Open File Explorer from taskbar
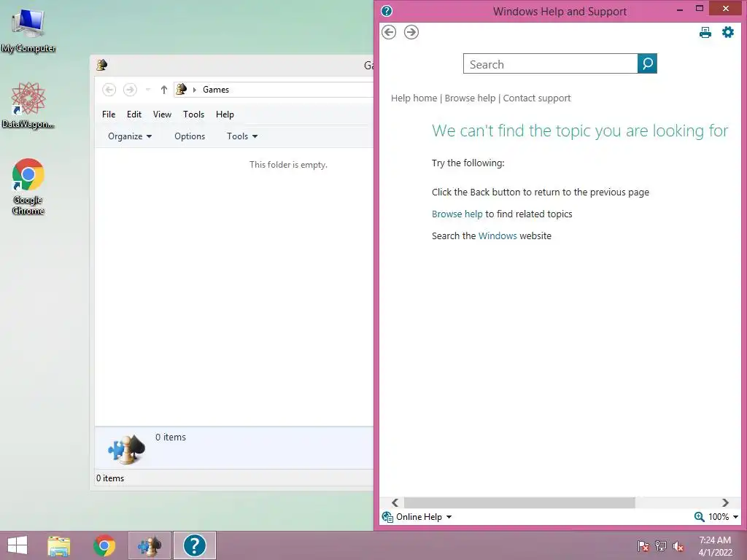 click(59, 545)
